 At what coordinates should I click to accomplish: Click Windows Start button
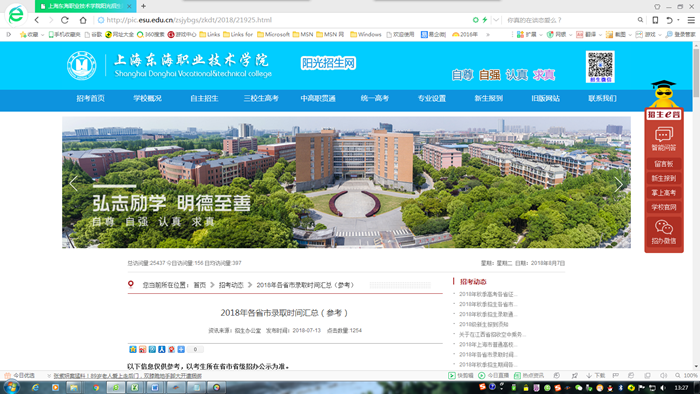(11, 387)
